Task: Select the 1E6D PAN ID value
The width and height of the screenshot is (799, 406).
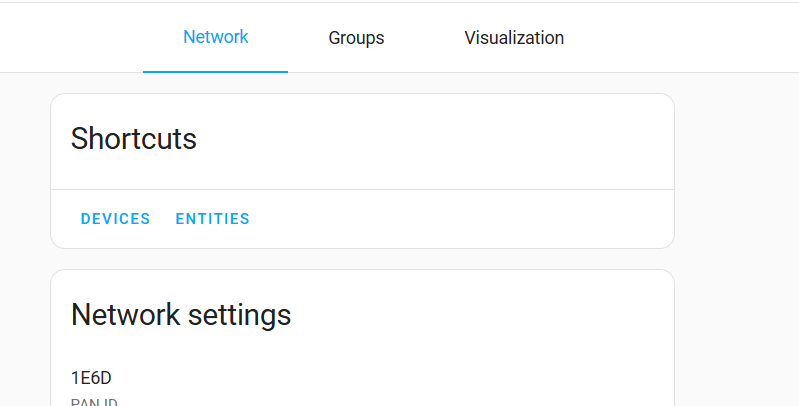Action: 91,378
